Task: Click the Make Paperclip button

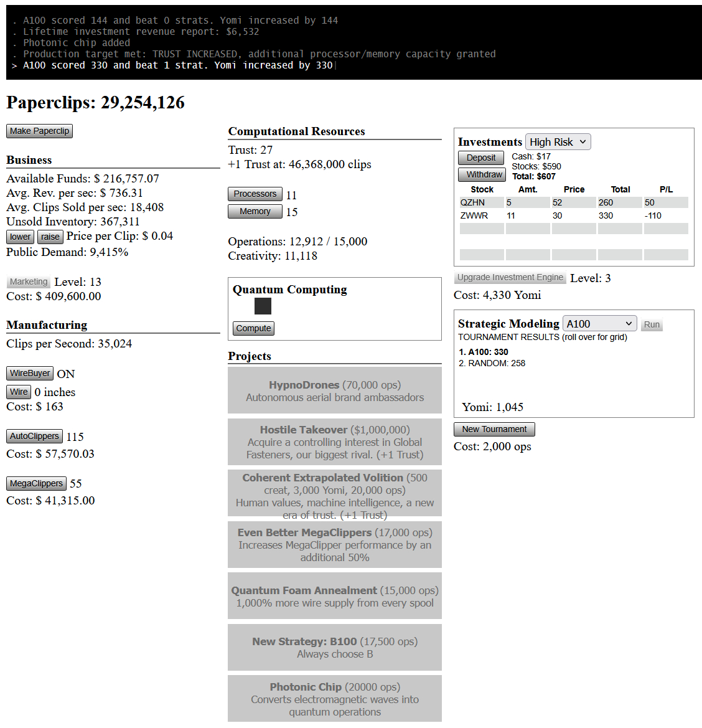Action: coord(39,131)
